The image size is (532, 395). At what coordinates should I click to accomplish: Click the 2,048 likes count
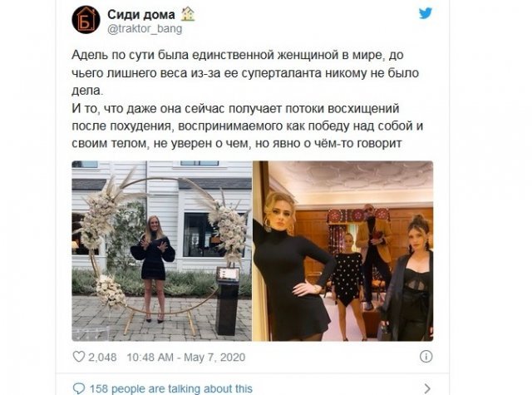tap(102, 357)
